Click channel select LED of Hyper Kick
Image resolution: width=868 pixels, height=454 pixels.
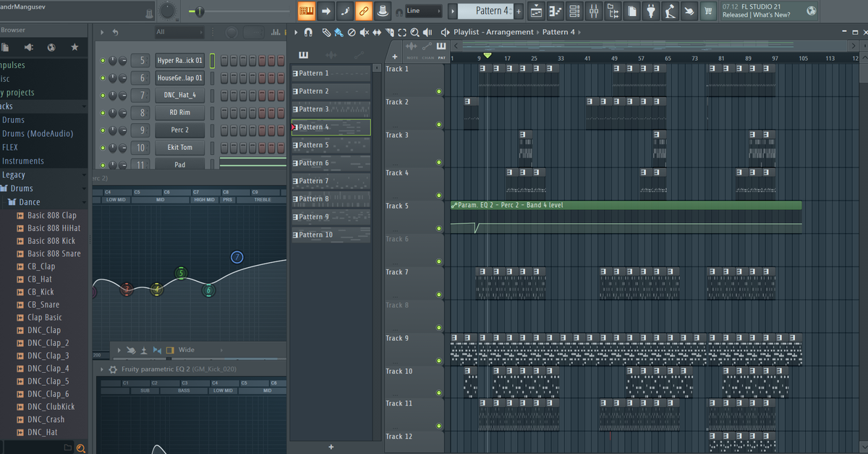click(x=213, y=60)
